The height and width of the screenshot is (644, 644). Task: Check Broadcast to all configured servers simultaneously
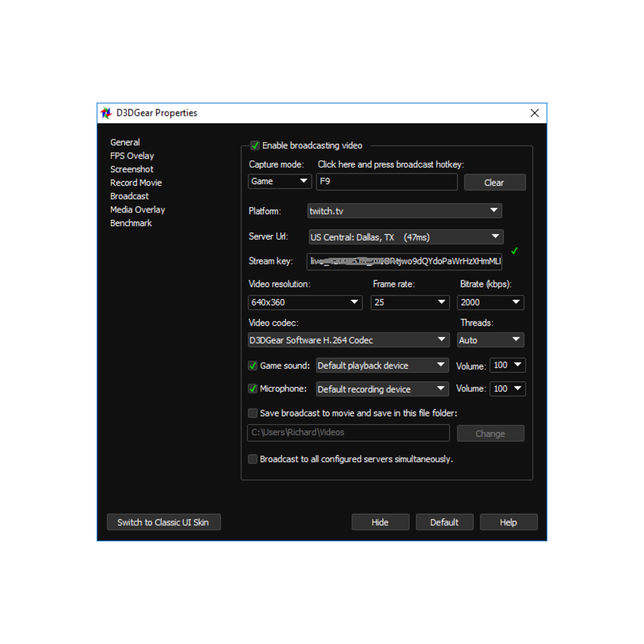253,459
